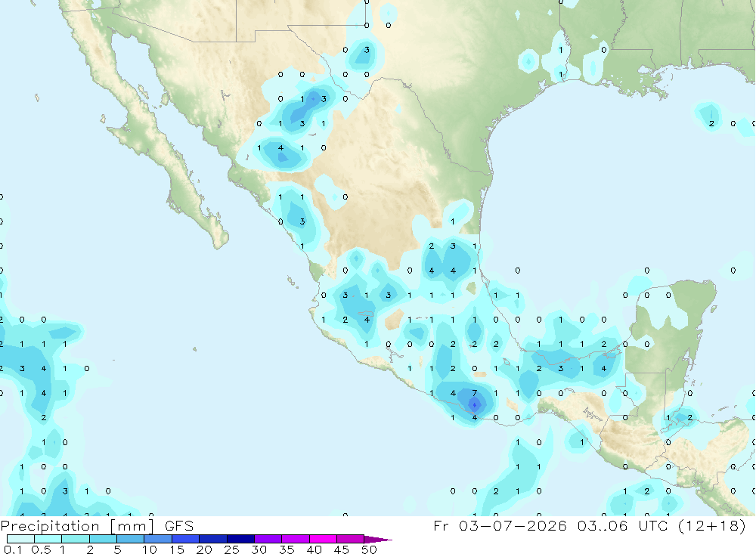Screen dimensions: 756x554
Task: Select the 1–2 mm legend color cell
Action: [76, 539]
